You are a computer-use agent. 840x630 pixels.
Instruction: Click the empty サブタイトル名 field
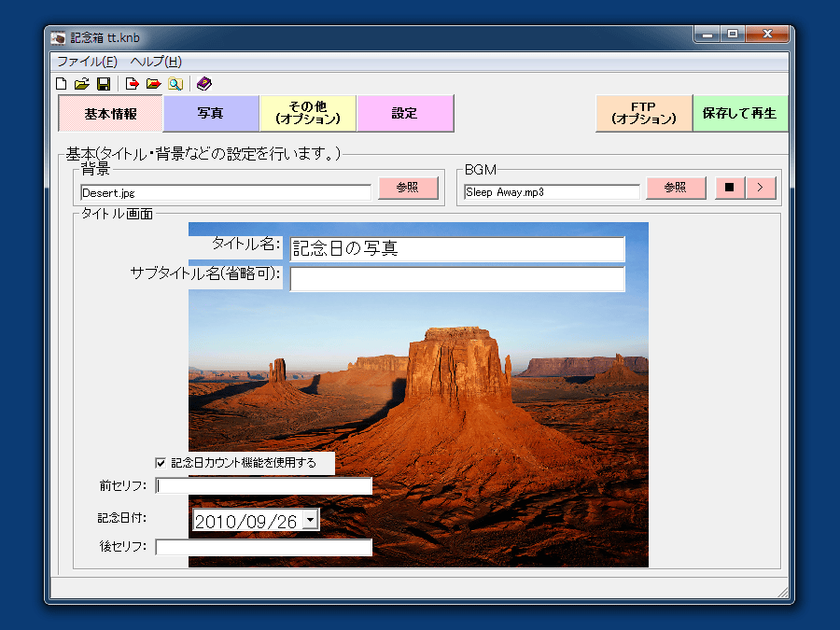(457, 279)
